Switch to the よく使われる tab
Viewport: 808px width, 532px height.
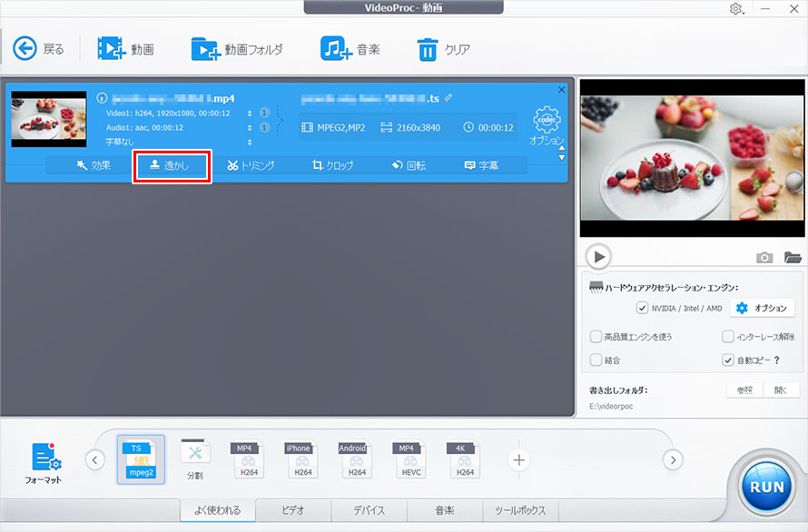coord(218,510)
